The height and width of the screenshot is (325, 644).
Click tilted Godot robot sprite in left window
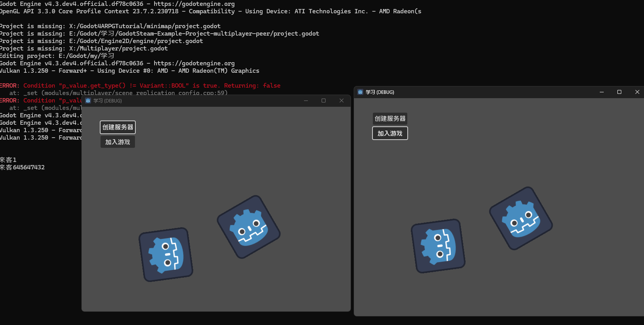point(249,227)
